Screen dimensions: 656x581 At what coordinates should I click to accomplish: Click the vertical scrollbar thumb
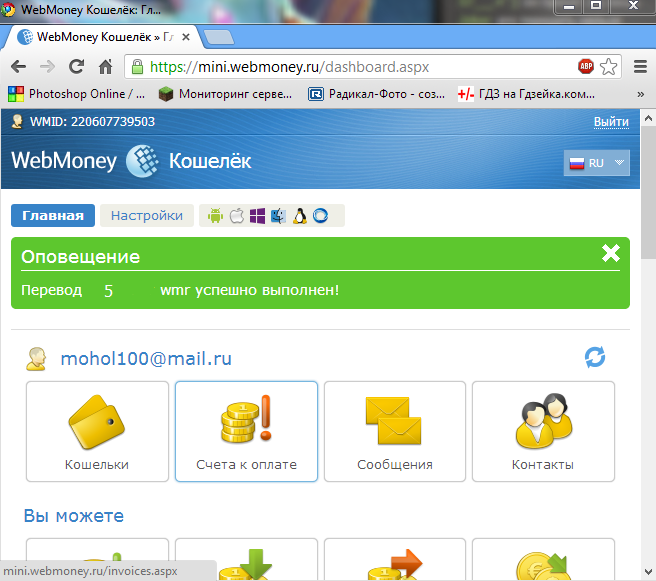(x=648, y=192)
